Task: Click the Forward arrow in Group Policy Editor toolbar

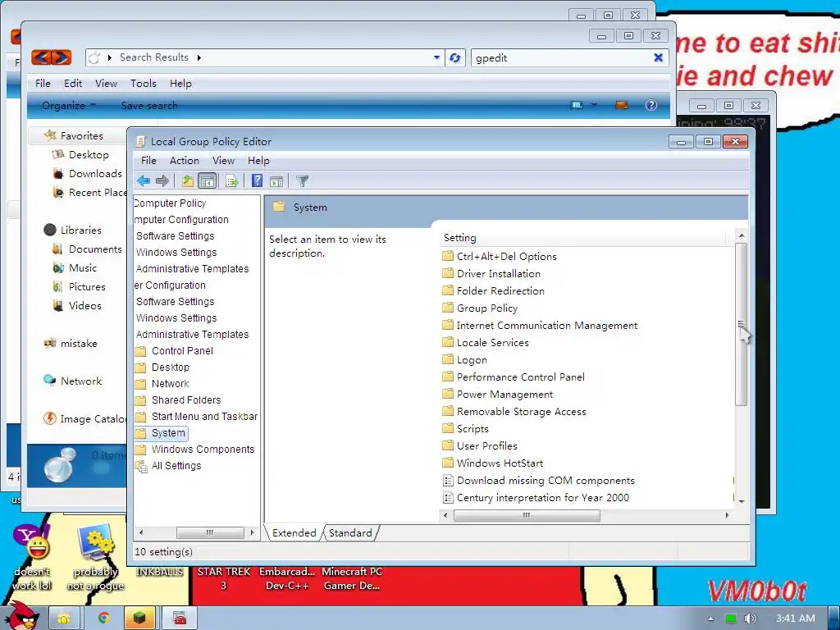Action: (162, 181)
